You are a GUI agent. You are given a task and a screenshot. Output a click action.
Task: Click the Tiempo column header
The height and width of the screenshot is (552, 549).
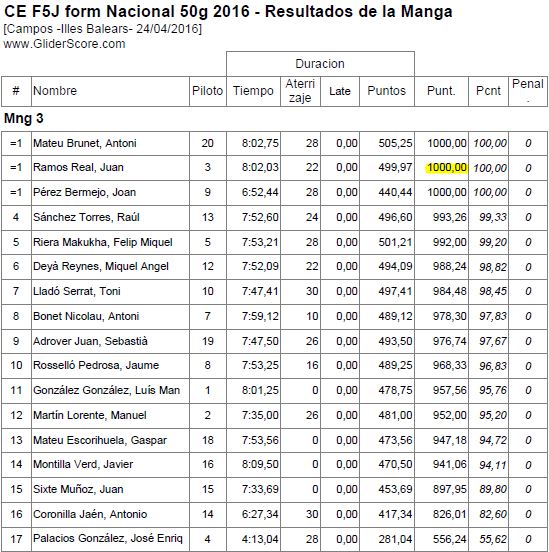(253, 91)
